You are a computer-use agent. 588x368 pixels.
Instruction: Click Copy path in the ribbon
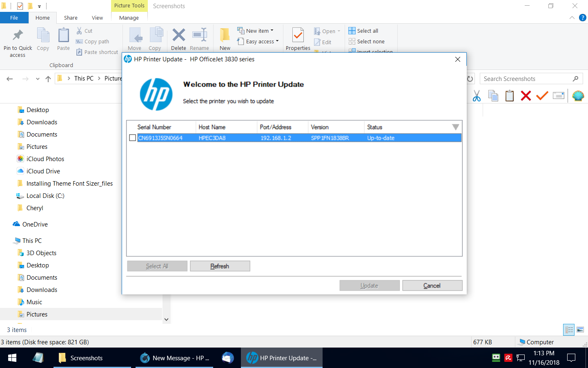tap(93, 41)
